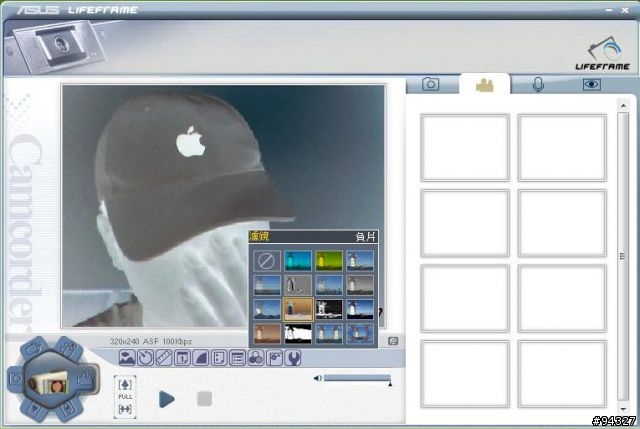Image resolution: width=640 pixels, height=429 pixels.
Task: Apply the green-yellow tint filter thumbnail
Action: click(x=329, y=261)
